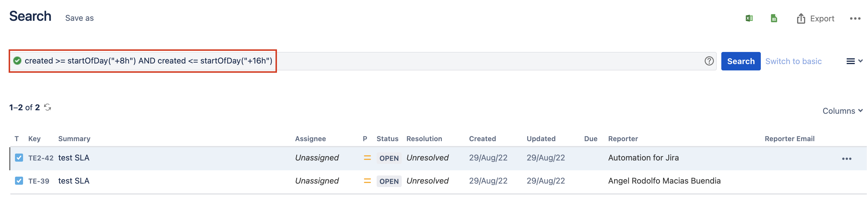Viewport: 868px width, 198px height.
Task: Click the share icon on Export button
Action: tap(801, 18)
